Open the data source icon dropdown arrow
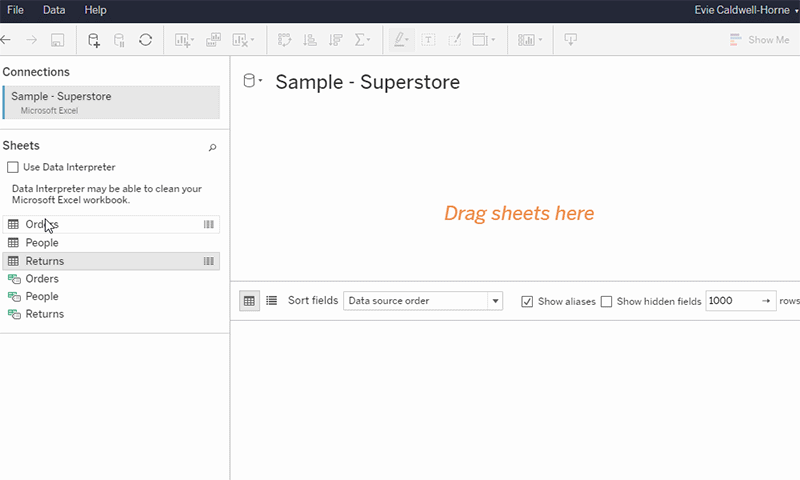Viewport: 800px width, 480px height. pos(260,81)
